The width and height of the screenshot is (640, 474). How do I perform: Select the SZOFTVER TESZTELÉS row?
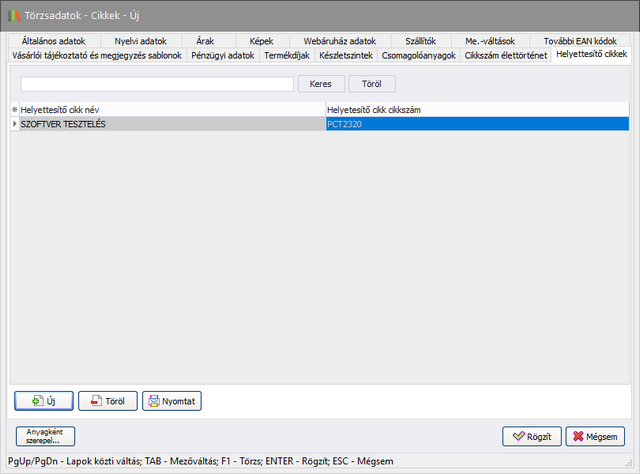click(170, 124)
